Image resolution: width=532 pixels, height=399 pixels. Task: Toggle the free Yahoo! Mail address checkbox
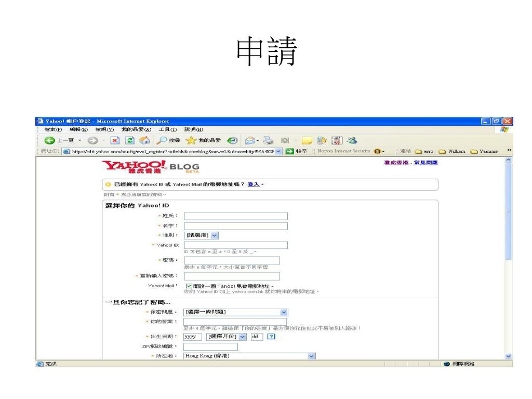[189, 286]
